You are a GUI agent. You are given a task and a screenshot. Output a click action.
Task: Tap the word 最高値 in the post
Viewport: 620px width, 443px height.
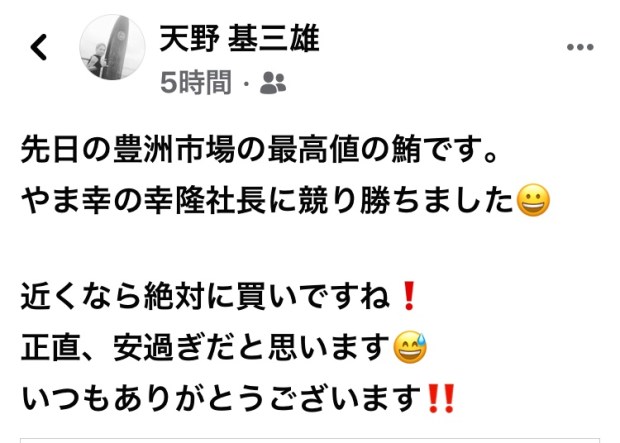314,150
